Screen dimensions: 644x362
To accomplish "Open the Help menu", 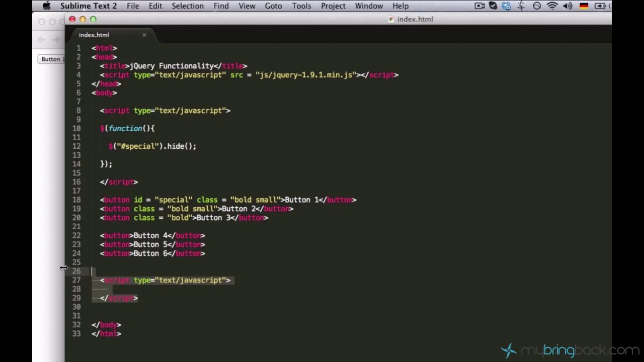I will pos(400,6).
